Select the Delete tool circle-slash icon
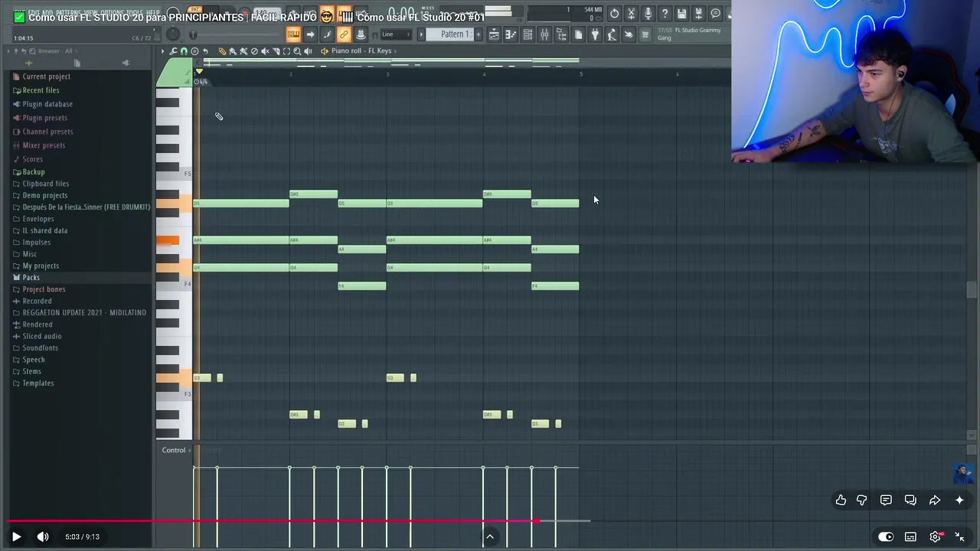980x551 pixels. [254, 51]
